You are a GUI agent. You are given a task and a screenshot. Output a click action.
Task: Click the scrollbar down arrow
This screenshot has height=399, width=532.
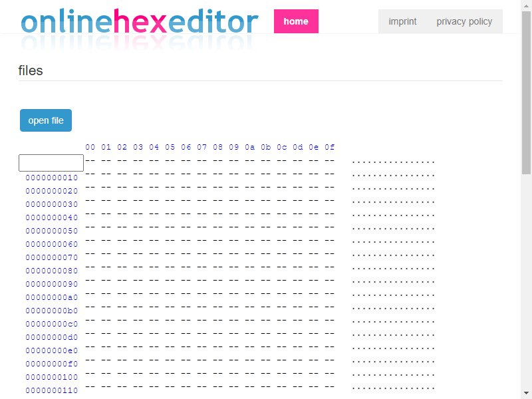pos(526,394)
